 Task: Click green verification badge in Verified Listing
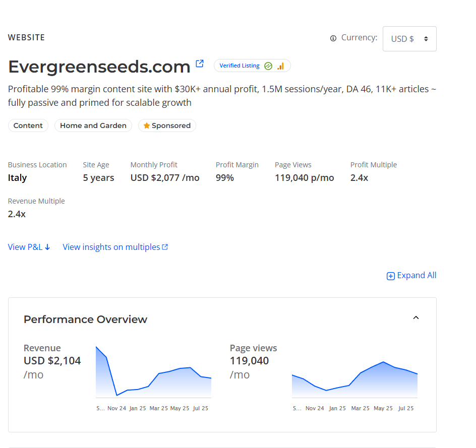tap(268, 66)
